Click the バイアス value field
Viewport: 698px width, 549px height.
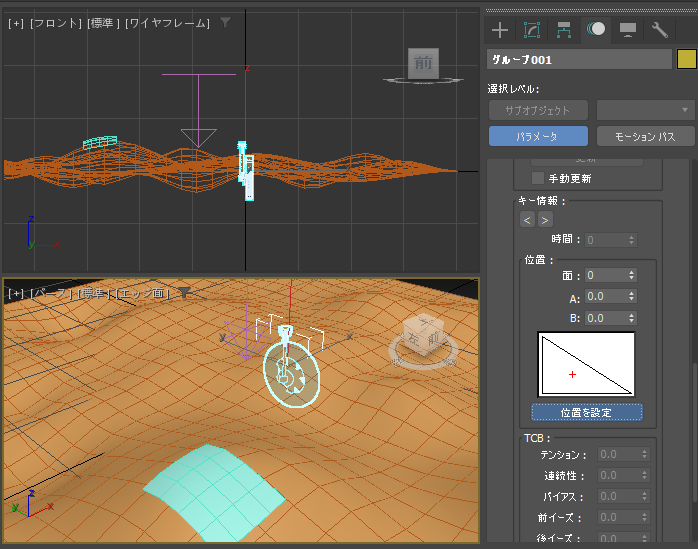[x=618, y=496]
